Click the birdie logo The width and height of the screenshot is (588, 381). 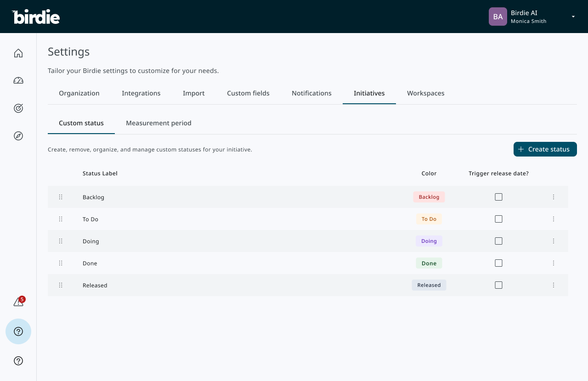(36, 17)
